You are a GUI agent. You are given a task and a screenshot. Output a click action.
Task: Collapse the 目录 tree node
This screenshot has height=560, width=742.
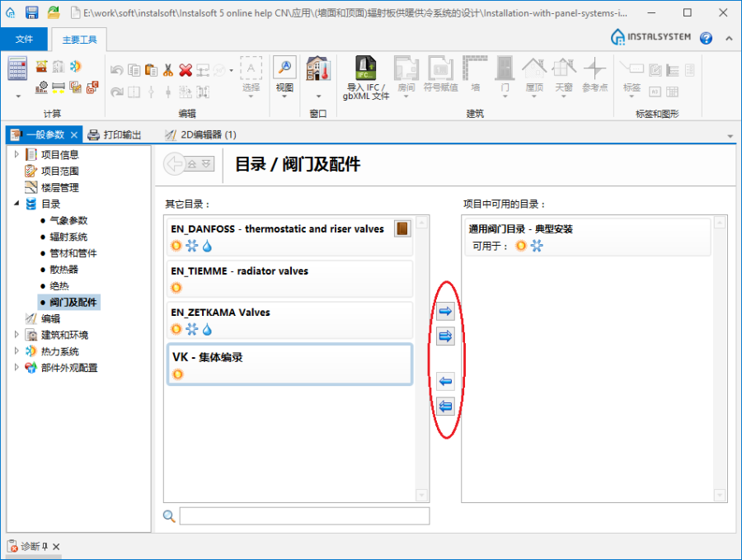[16, 204]
